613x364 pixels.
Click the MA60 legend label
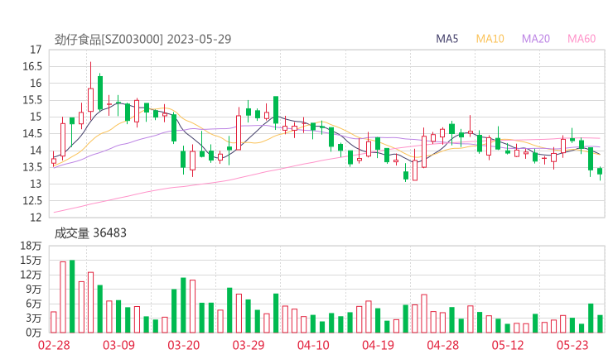point(582,39)
